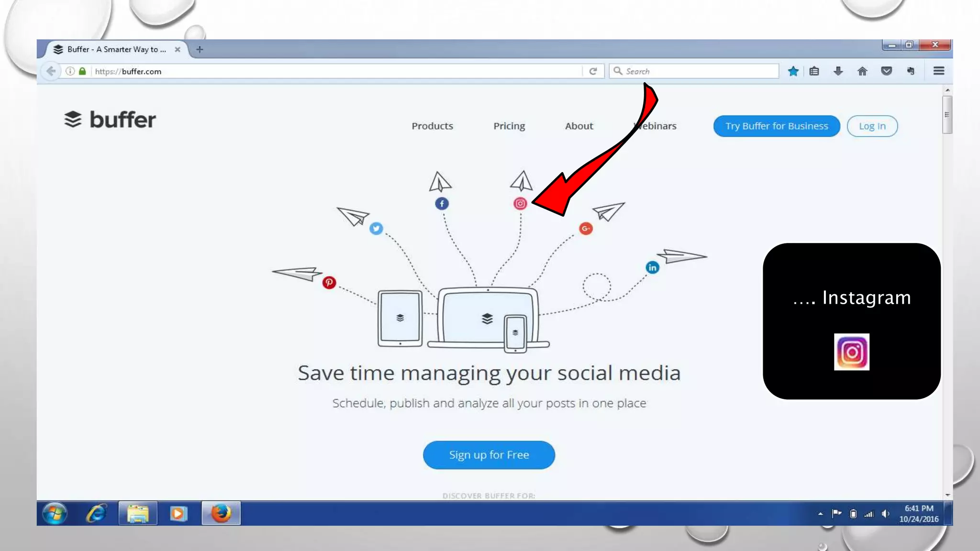
Task: Open the Pocket icon in toolbar
Action: click(x=886, y=71)
